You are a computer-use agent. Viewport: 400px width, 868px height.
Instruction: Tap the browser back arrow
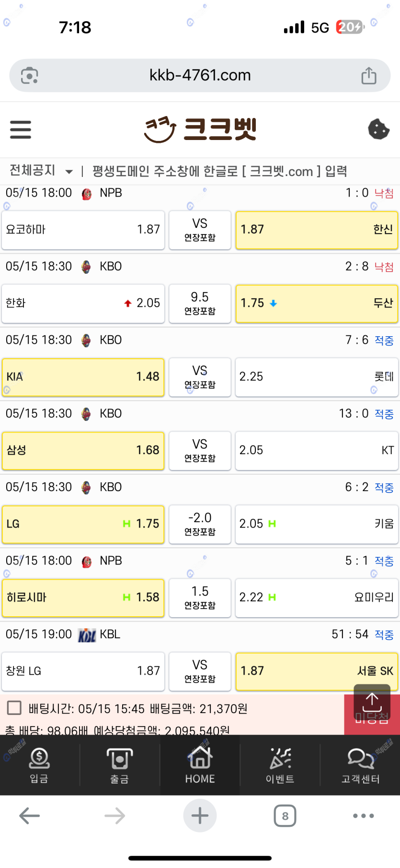[30, 816]
